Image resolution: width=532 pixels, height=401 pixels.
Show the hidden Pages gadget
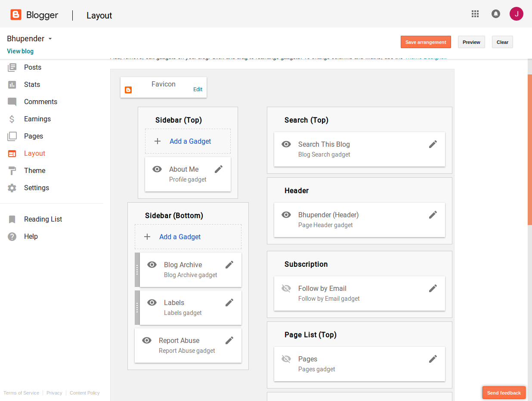tap(286, 359)
